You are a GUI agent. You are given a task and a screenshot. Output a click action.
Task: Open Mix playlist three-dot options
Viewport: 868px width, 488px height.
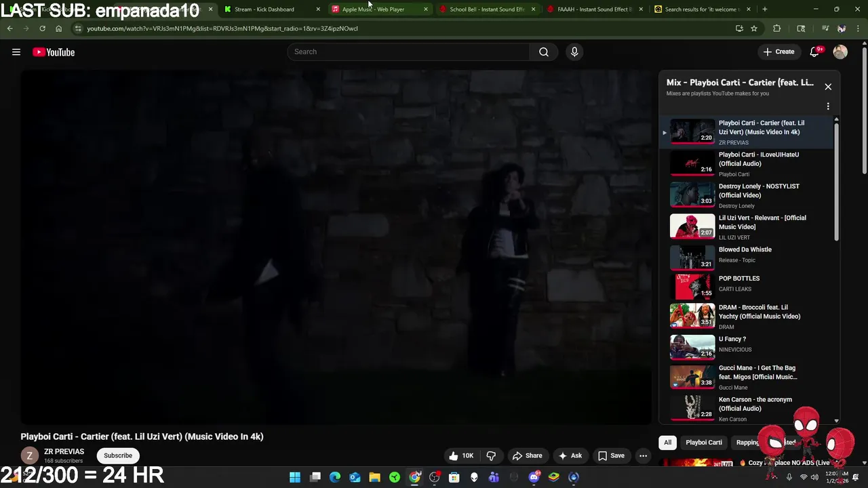click(828, 106)
